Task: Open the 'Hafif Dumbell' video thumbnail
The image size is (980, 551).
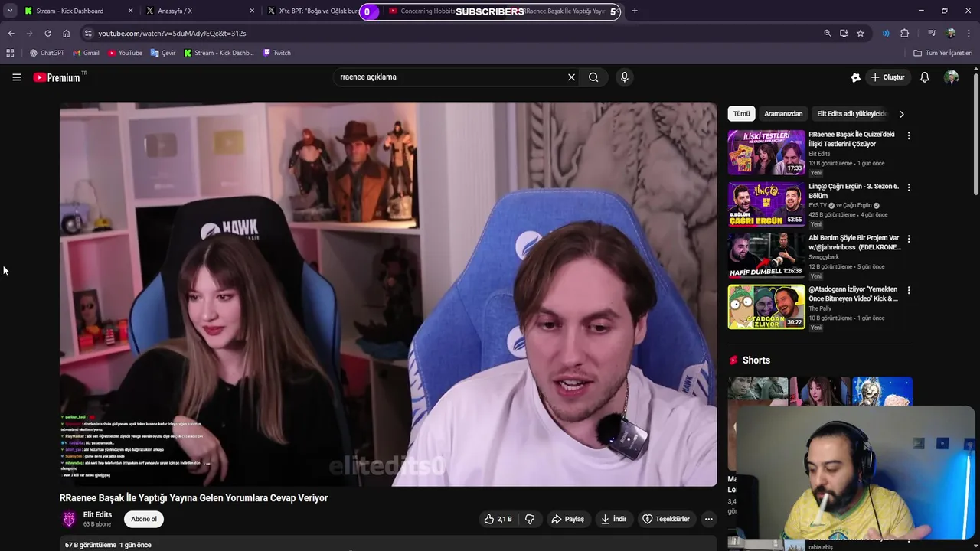Action: pos(766,255)
